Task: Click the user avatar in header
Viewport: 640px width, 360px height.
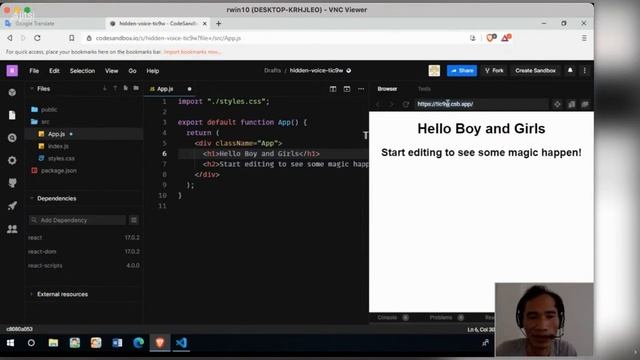Action: coord(434,71)
